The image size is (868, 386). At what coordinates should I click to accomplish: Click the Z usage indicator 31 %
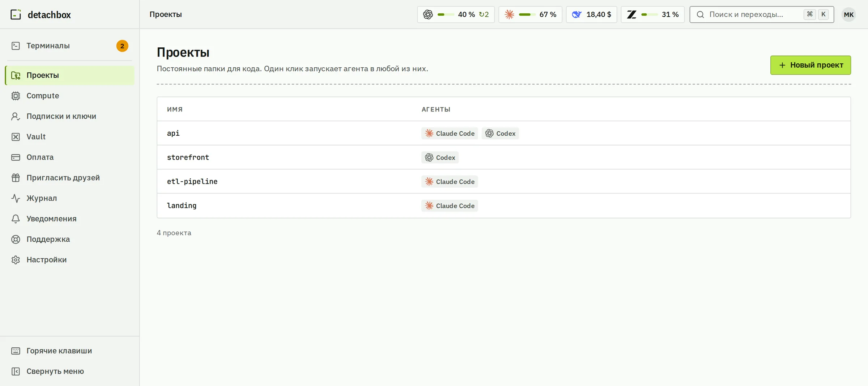pyautogui.click(x=652, y=14)
